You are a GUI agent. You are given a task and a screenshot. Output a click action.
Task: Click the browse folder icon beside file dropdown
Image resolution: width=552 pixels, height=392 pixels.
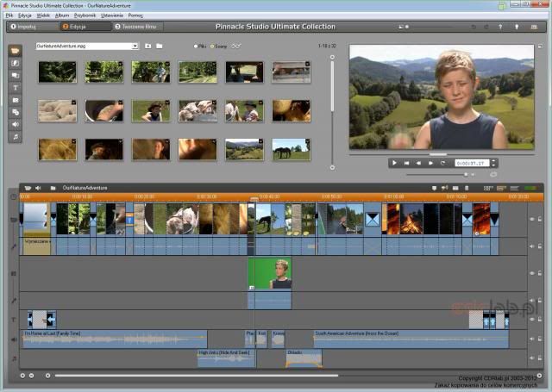160,46
